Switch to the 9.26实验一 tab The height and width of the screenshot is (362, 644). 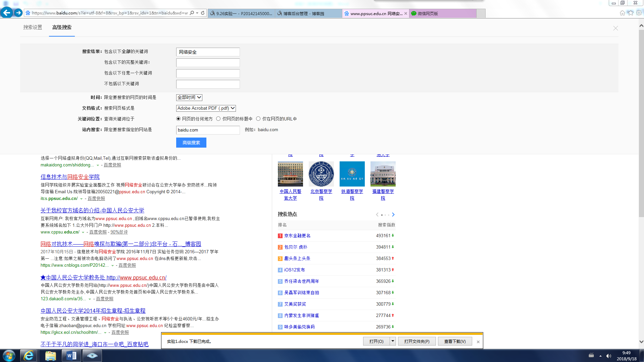point(241,13)
